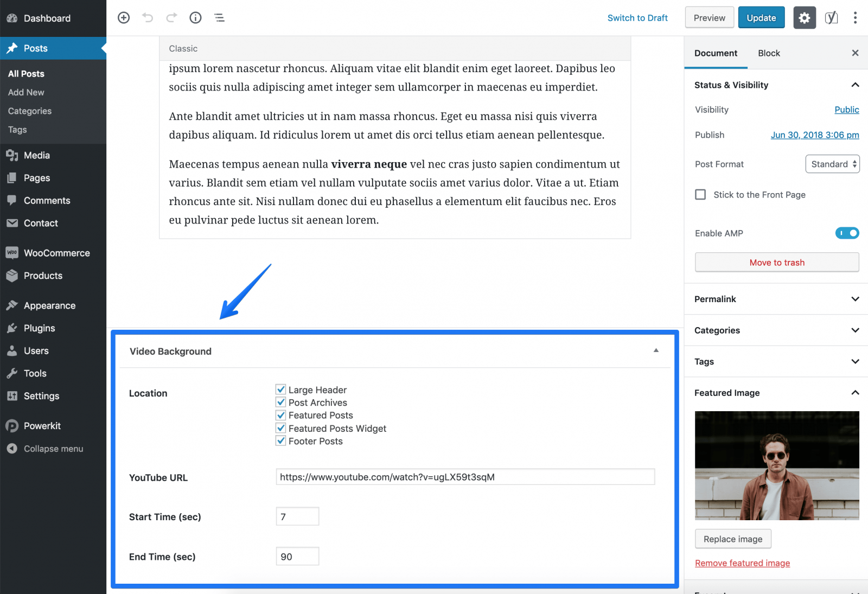Switch to the Block tab

[769, 53]
